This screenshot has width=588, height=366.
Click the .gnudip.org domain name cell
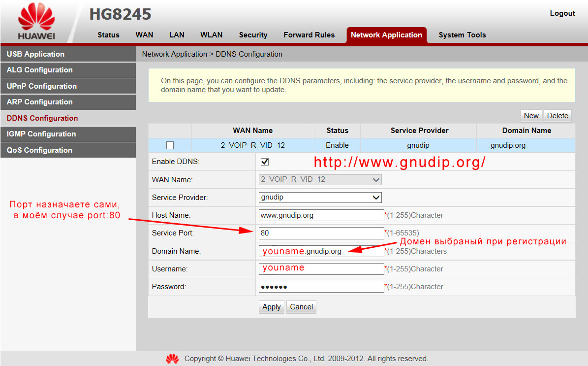point(526,145)
